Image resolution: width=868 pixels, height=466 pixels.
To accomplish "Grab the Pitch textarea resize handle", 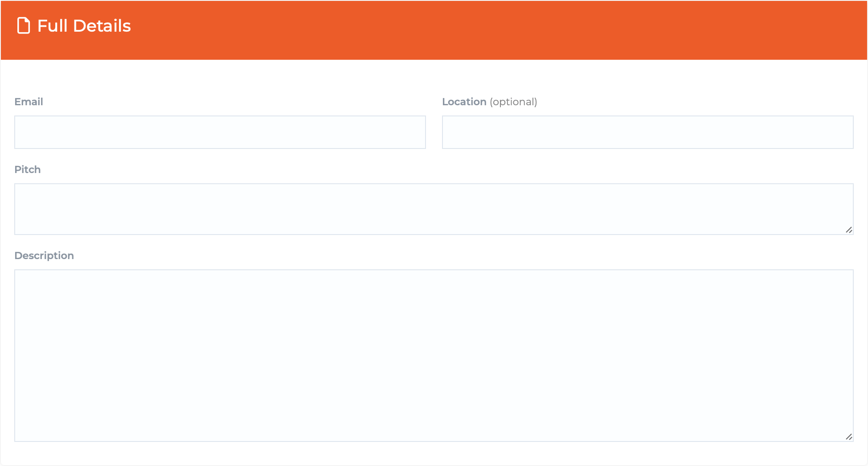I will click(x=849, y=230).
